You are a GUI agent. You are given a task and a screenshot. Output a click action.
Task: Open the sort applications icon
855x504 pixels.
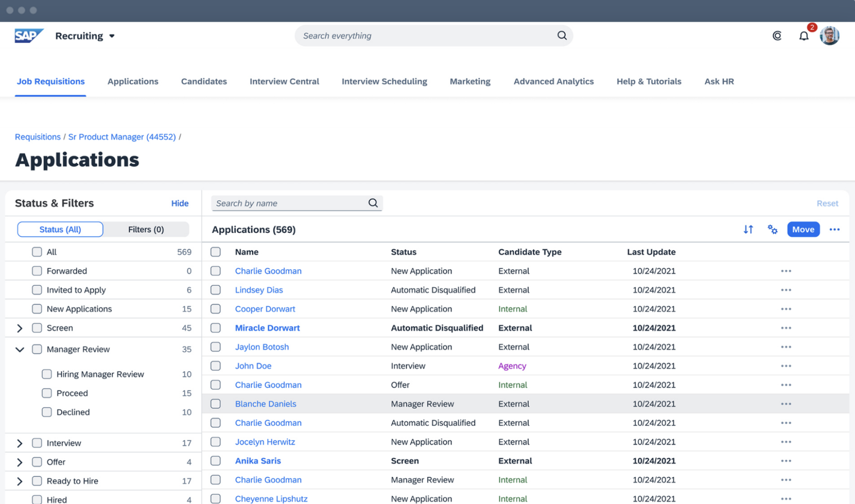748,229
